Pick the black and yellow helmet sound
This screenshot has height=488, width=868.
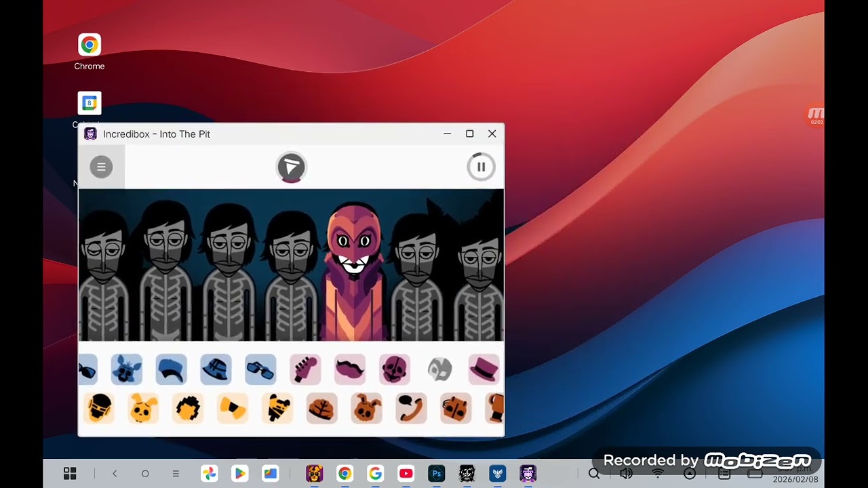99,408
